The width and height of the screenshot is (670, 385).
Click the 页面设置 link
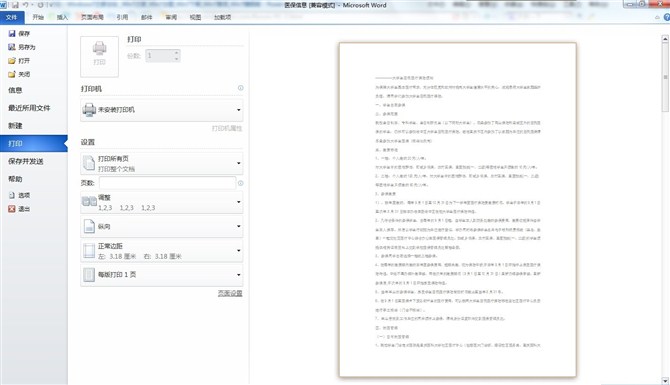click(230, 293)
